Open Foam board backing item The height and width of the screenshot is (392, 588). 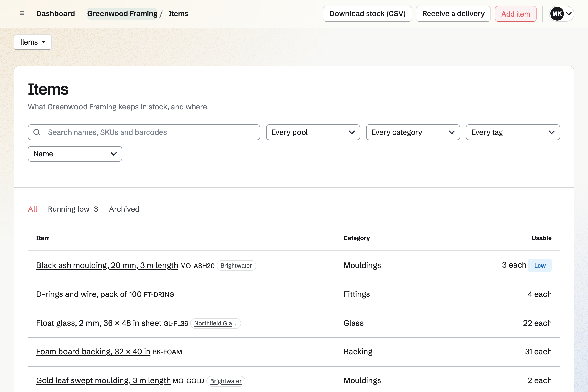coord(93,352)
